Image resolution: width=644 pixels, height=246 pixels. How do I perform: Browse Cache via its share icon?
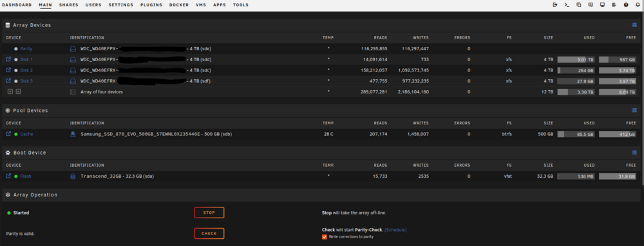click(8, 134)
